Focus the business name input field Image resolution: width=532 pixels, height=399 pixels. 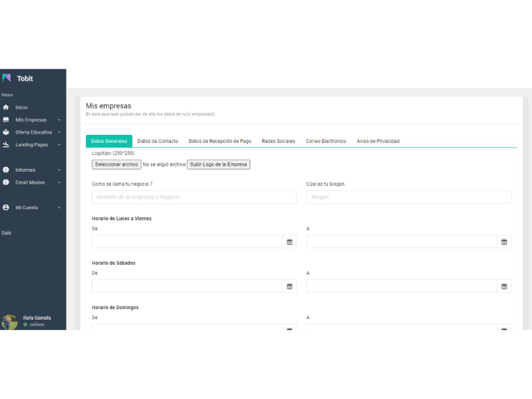coord(194,197)
